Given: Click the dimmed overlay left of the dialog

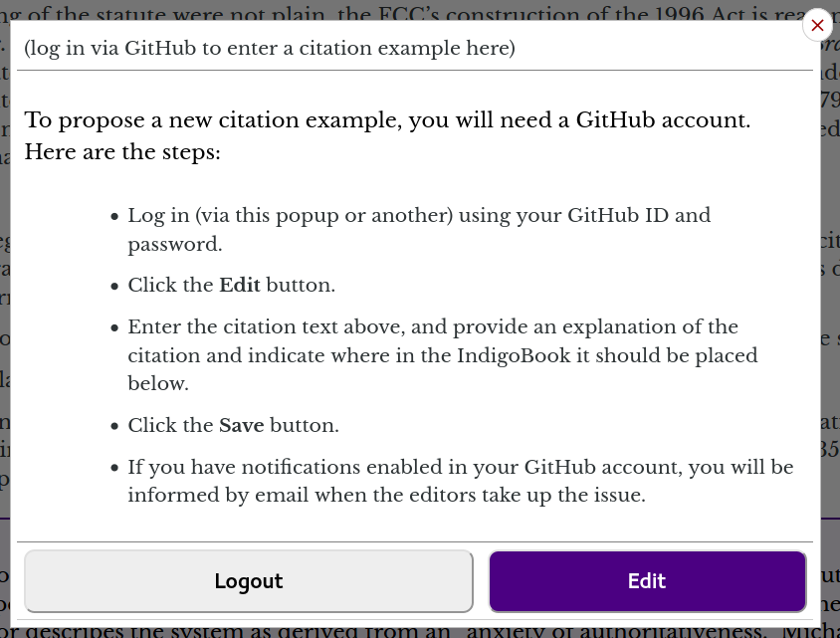Looking at the screenshot, I should 5,321.
